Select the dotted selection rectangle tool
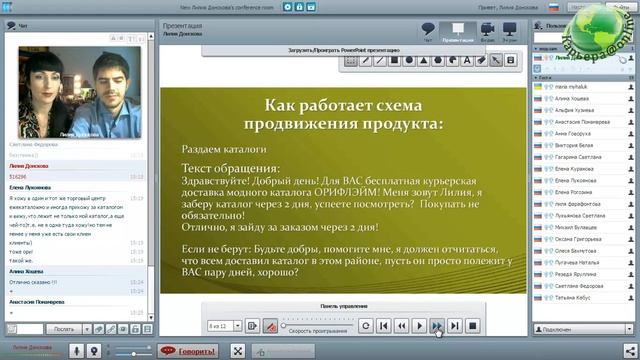This screenshot has height=360, width=640. click(x=351, y=61)
